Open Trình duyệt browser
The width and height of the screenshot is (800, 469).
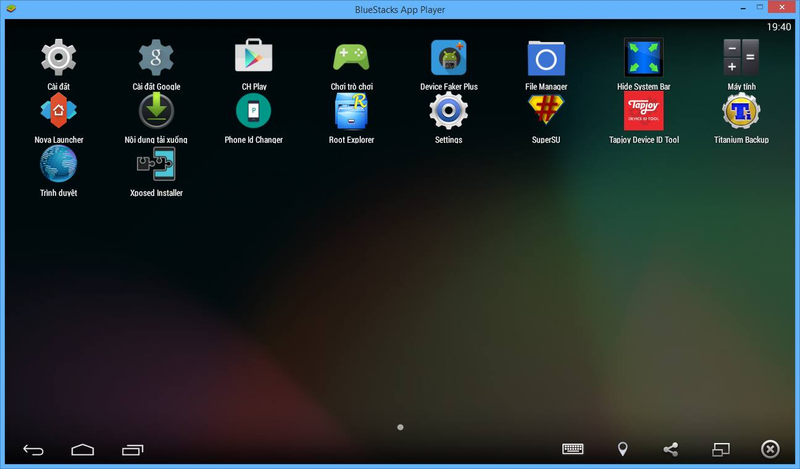click(59, 164)
